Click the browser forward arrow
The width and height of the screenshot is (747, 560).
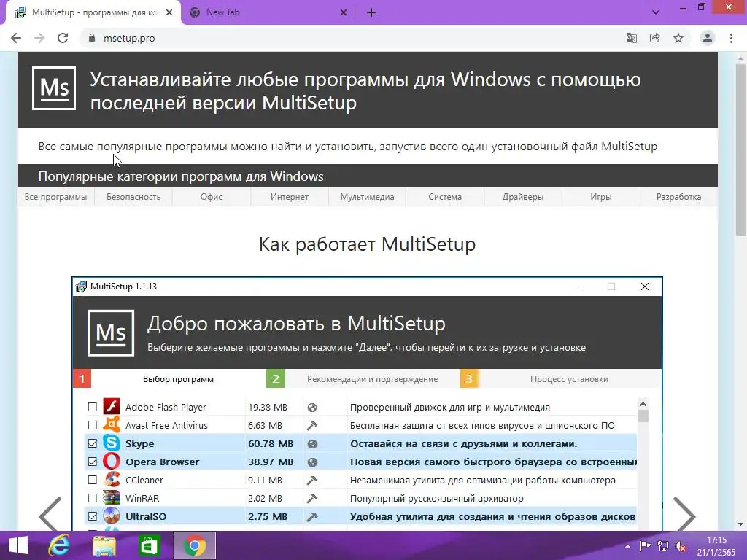coord(39,38)
